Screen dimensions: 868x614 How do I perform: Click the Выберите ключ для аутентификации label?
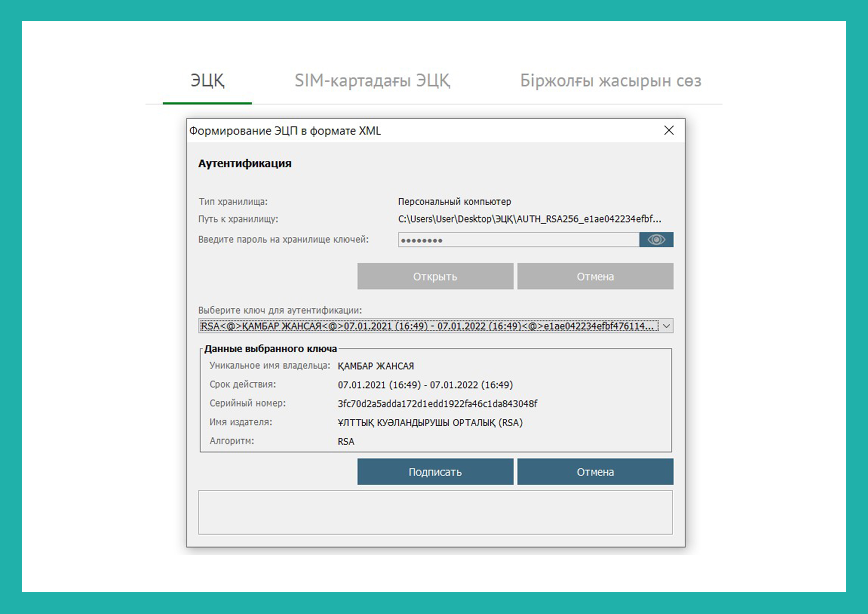pos(280,310)
